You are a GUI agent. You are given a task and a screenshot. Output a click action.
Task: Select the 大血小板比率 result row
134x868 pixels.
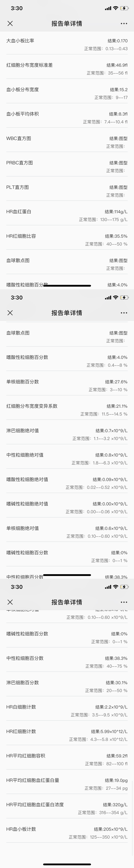(67, 44)
